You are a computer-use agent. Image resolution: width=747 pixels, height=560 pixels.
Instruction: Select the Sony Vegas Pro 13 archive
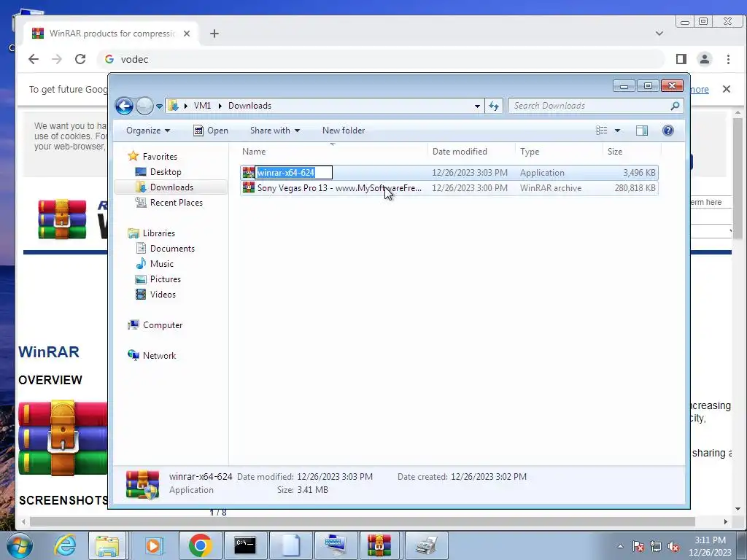pos(449,188)
